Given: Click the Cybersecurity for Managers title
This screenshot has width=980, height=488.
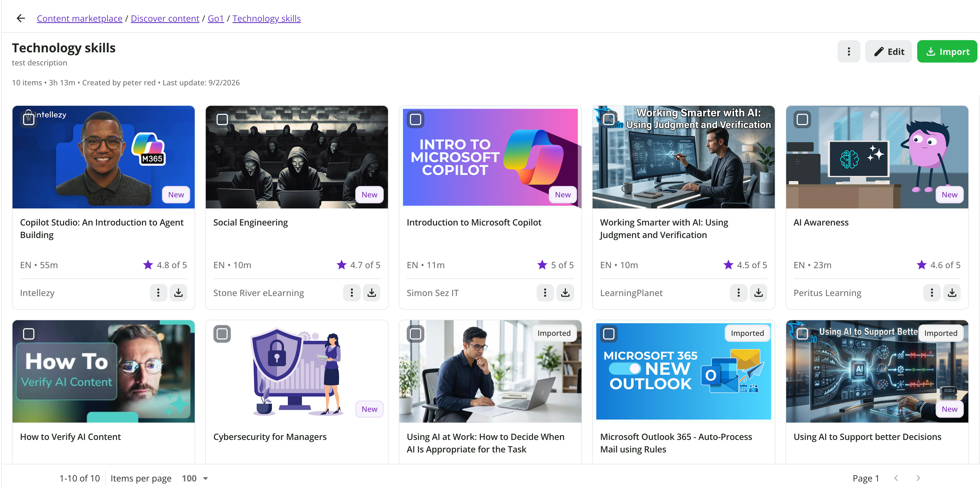Looking at the screenshot, I should (x=270, y=437).
